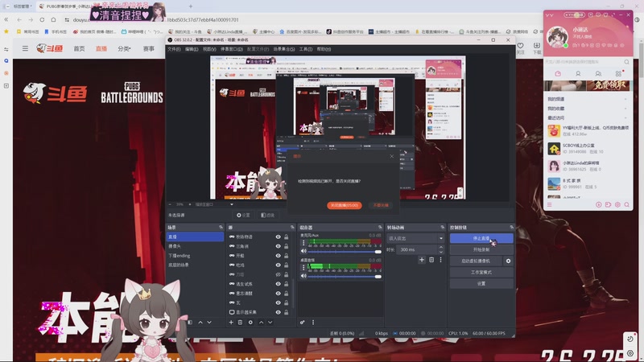Open 桌面音频 channel options dots
Image resolution: width=644 pixels, height=362 pixels.
303,268
